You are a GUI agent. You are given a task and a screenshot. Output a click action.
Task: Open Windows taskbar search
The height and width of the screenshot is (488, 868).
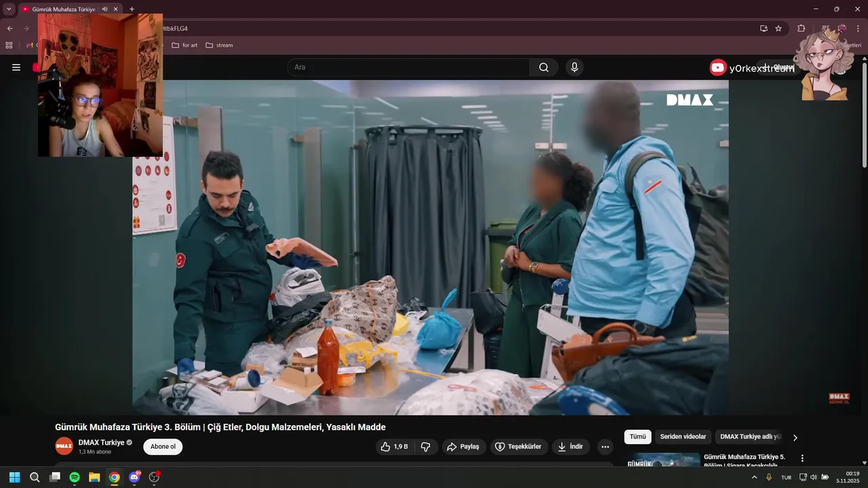tap(35, 477)
